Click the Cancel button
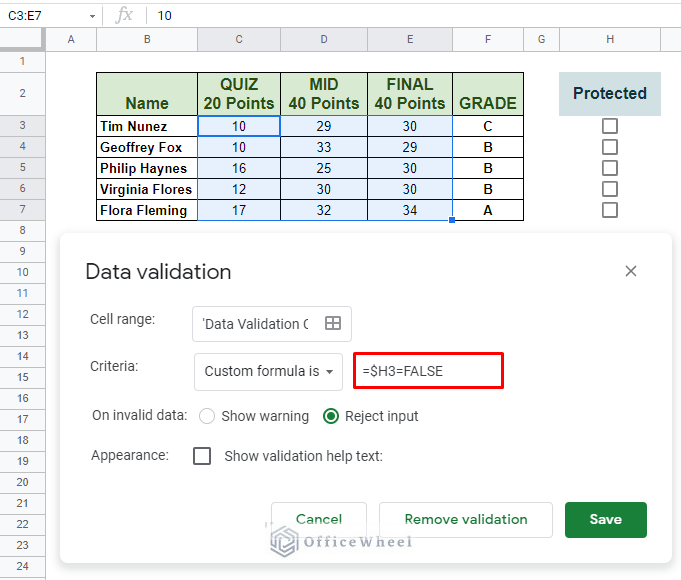Image resolution: width=681 pixels, height=580 pixels. tap(319, 520)
